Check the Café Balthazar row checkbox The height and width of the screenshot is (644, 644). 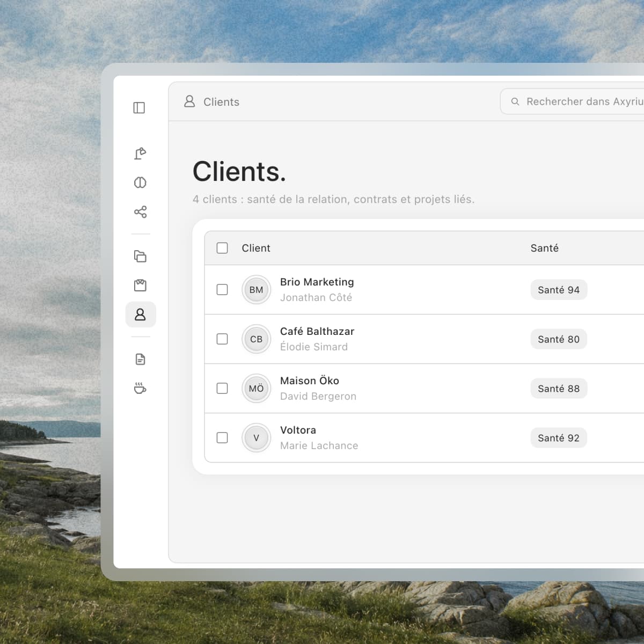pos(222,339)
